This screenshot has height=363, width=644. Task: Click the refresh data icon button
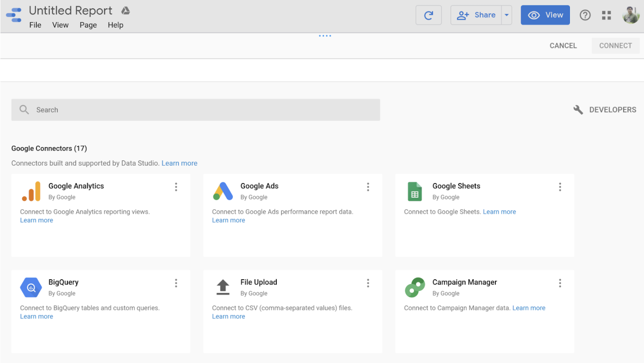pos(428,16)
